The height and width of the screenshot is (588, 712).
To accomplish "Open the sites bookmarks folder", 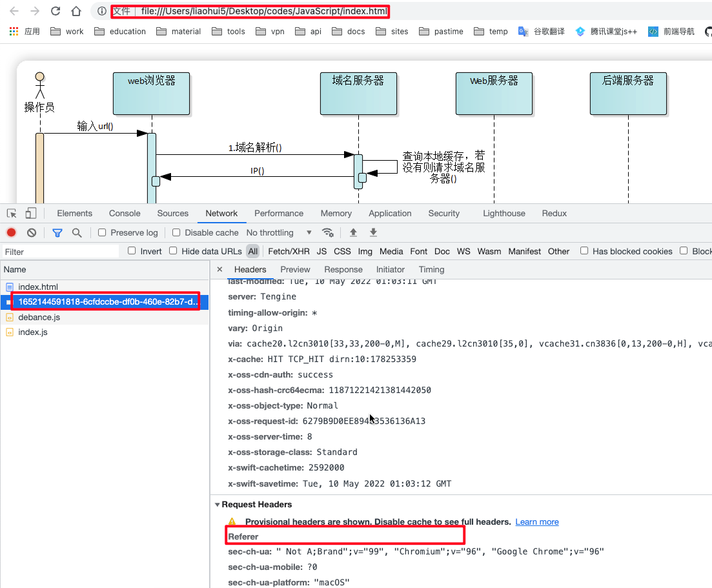I will (x=392, y=32).
